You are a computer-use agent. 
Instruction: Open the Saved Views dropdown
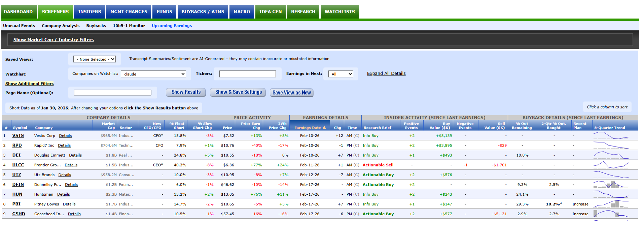pyautogui.click(x=95, y=59)
